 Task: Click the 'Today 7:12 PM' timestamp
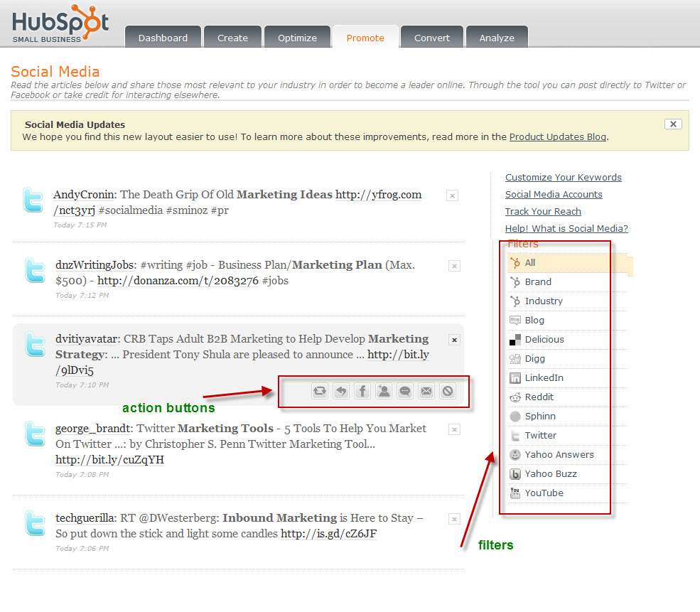82,296
